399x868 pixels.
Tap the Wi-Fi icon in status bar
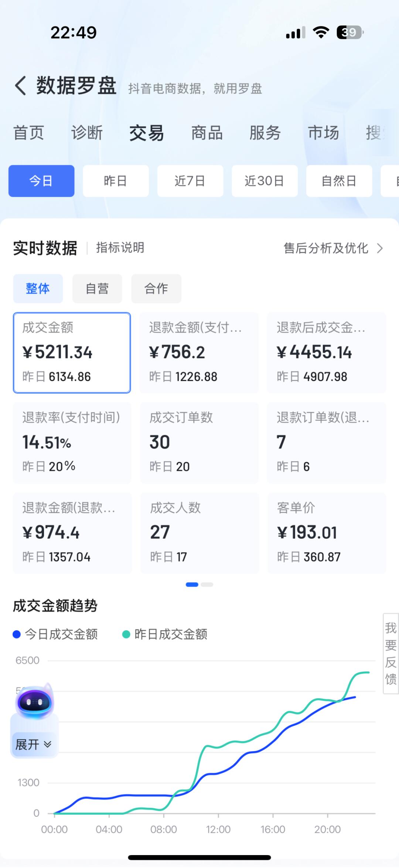(321, 33)
